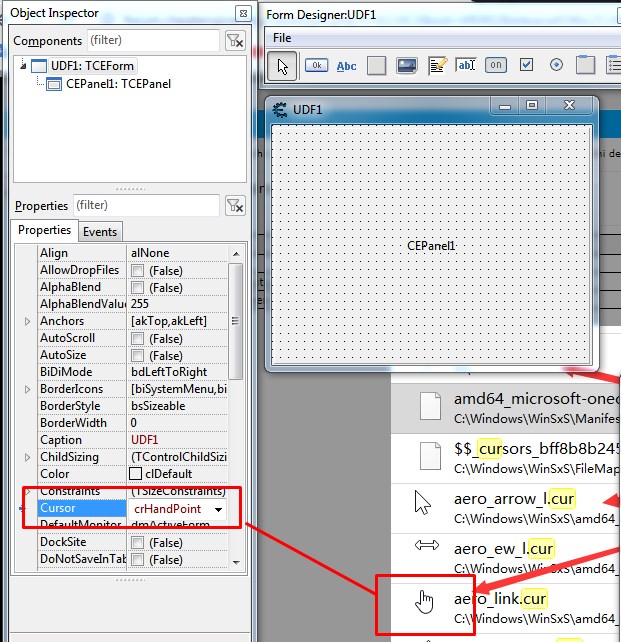621x642 pixels.
Task: Toggle the AutoSize checkbox
Action: (138, 355)
